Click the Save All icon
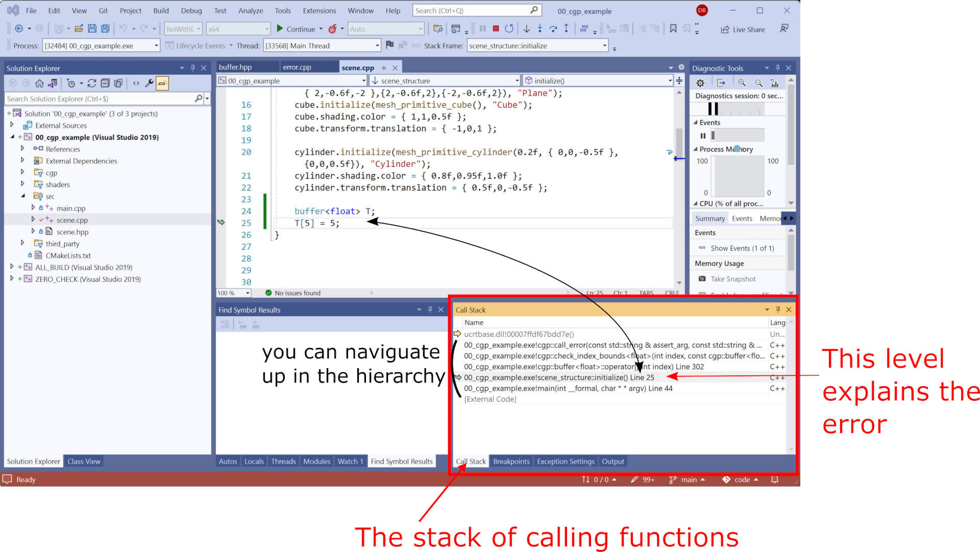 (105, 29)
